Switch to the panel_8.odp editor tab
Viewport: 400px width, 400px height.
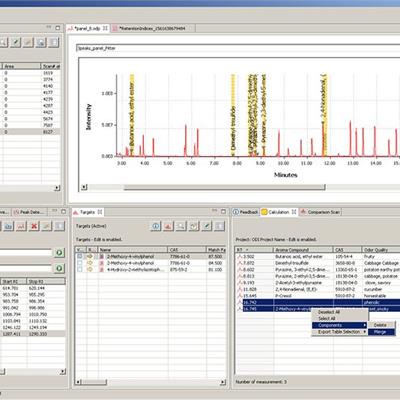click(88, 28)
